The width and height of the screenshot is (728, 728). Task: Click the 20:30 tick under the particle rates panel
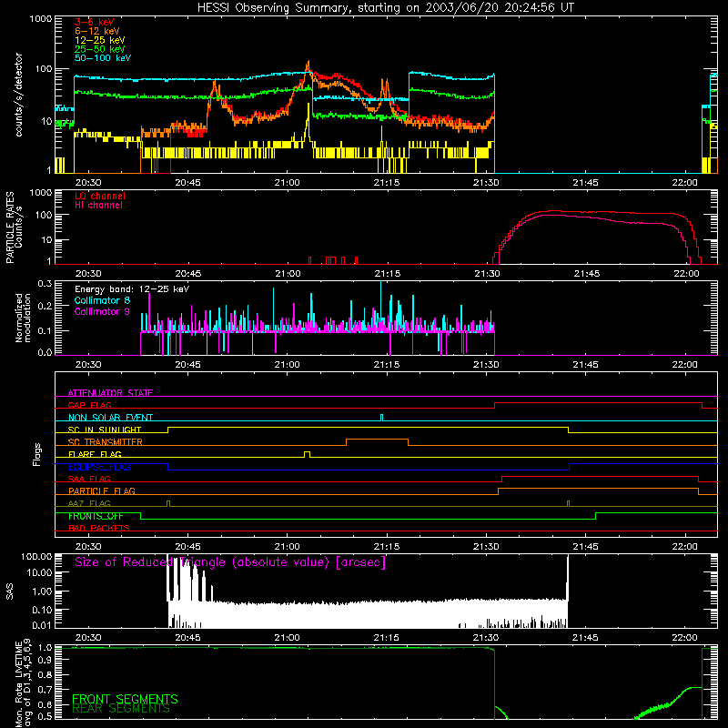tap(88, 274)
